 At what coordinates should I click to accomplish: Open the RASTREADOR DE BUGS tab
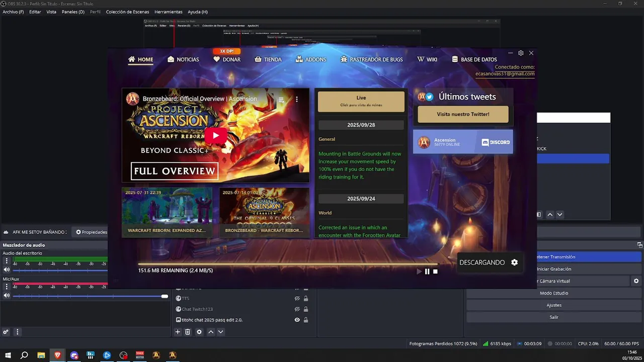[371, 59]
